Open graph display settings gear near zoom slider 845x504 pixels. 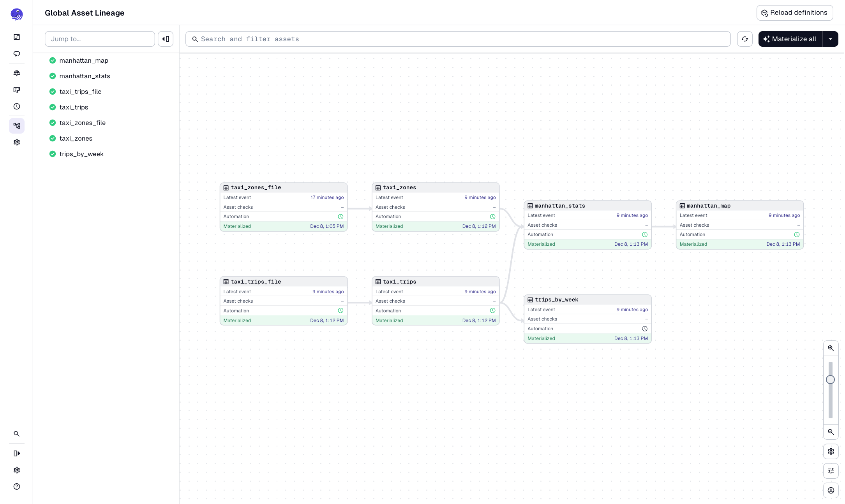(831, 451)
